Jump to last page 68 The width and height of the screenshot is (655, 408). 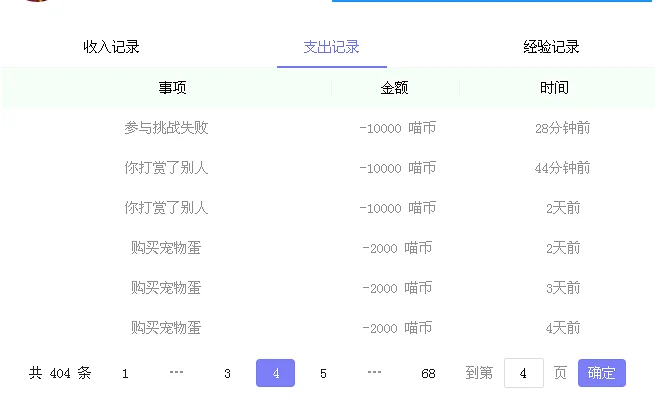click(428, 373)
